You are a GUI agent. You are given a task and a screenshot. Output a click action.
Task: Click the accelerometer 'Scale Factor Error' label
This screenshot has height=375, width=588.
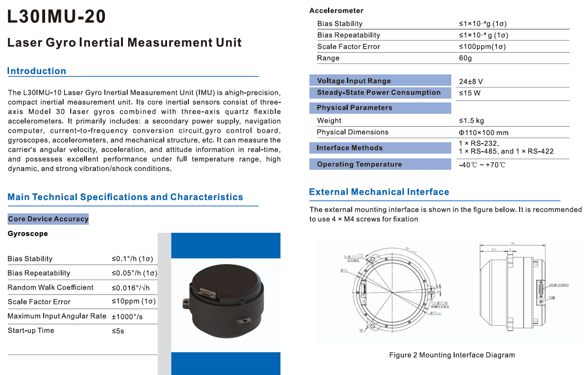349,46
